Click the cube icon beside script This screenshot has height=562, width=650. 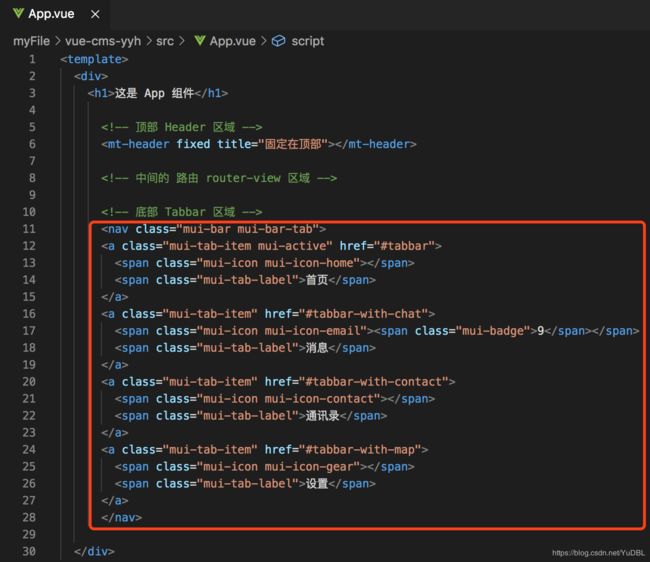coord(279,41)
